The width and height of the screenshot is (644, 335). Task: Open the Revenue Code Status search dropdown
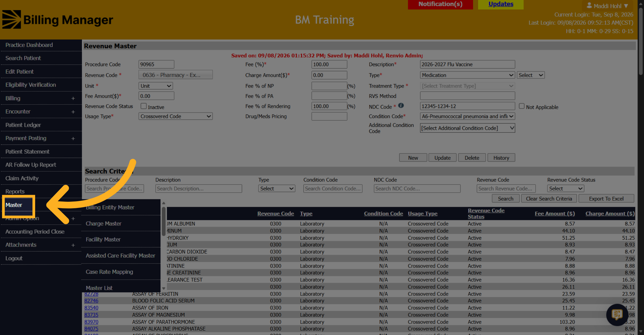[x=566, y=189]
